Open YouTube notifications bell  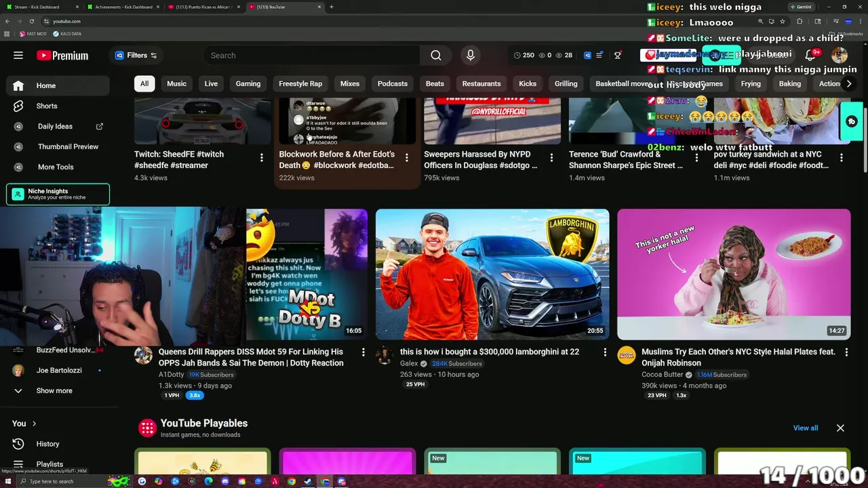point(810,56)
